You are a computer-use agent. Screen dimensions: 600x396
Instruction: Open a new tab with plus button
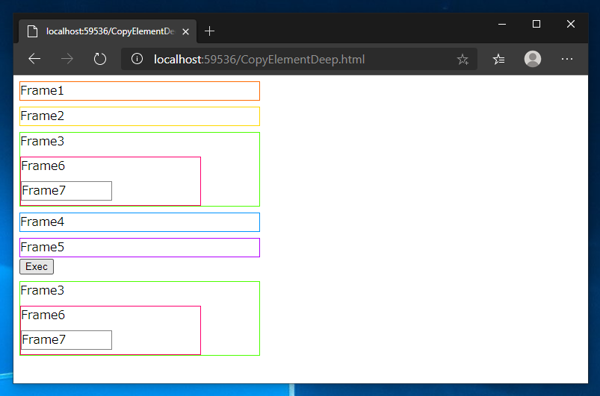pyautogui.click(x=209, y=31)
